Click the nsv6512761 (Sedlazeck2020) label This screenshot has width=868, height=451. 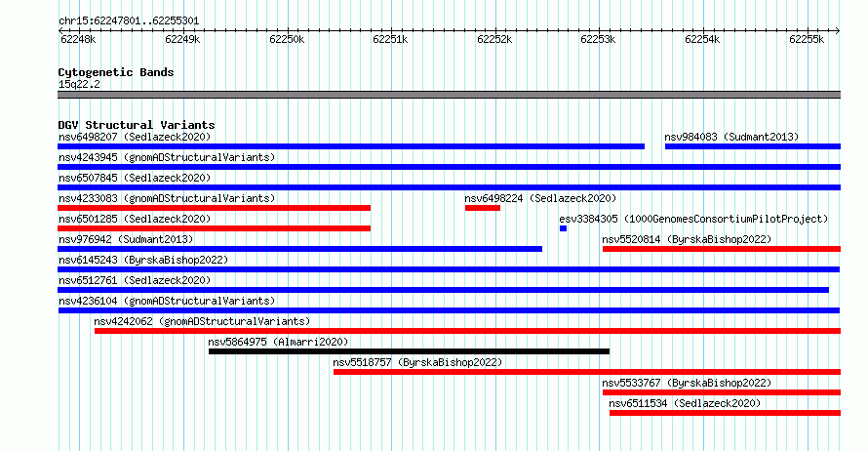click(135, 280)
